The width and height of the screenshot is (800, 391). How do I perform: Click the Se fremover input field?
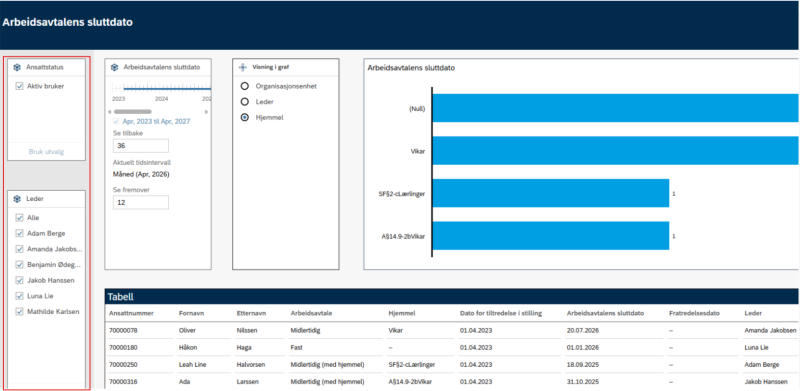tap(141, 202)
